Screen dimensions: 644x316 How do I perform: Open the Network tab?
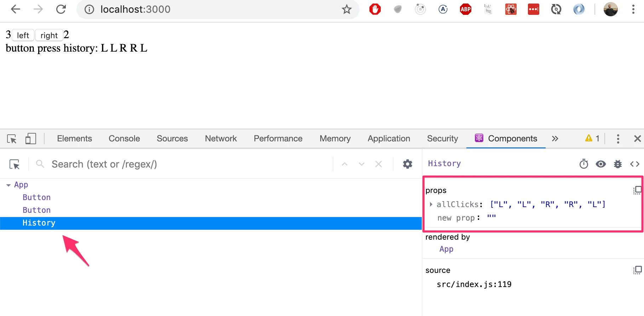click(221, 139)
